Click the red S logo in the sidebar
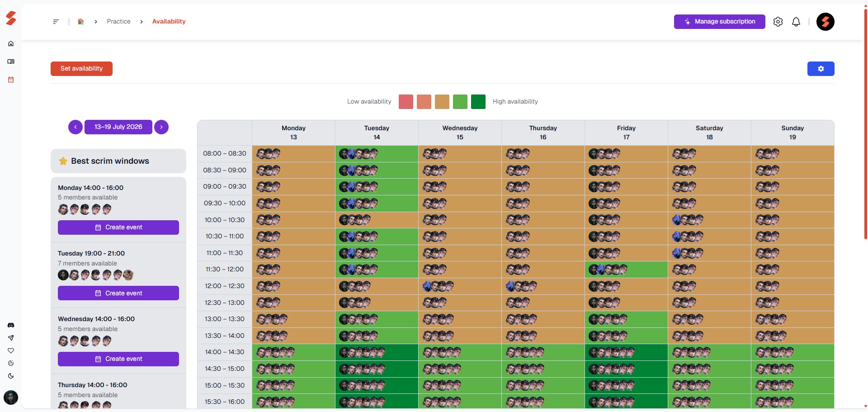 [11, 18]
